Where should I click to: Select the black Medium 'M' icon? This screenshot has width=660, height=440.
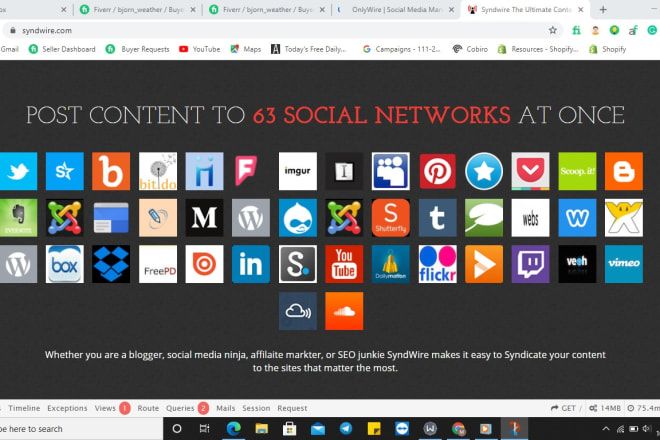[205, 218]
